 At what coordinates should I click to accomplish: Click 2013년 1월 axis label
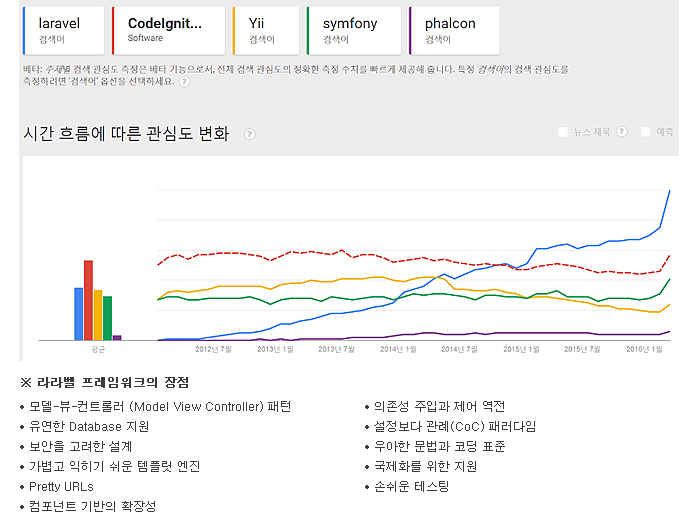pos(275,349)
